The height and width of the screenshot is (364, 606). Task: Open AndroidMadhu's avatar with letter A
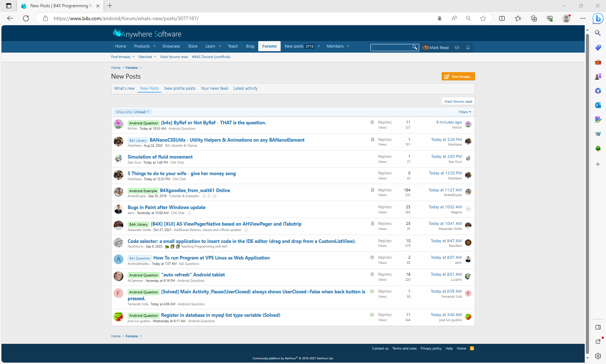pyautogui.click(x=118, y=259)
